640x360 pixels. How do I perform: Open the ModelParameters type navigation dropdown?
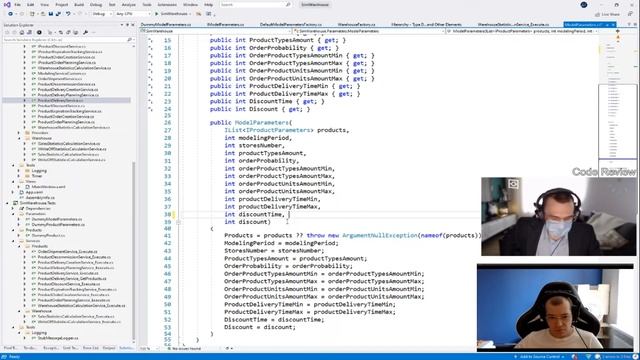369,31
